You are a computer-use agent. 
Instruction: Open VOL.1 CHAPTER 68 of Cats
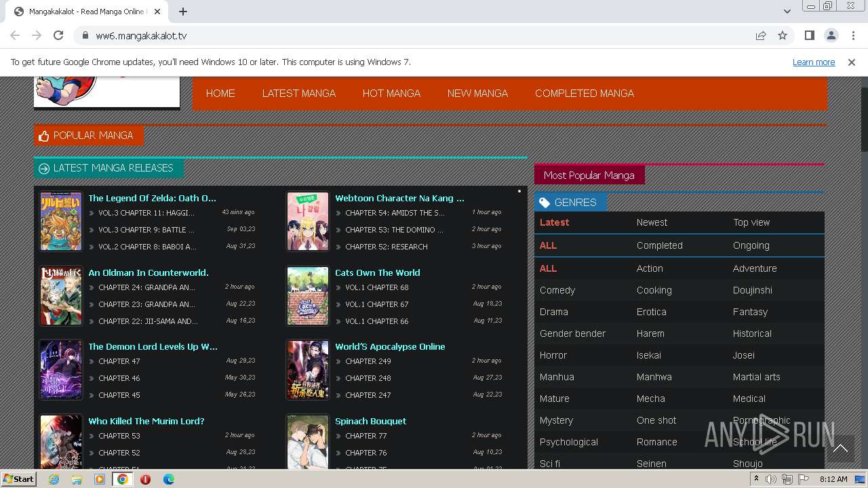tap(377, 287)
